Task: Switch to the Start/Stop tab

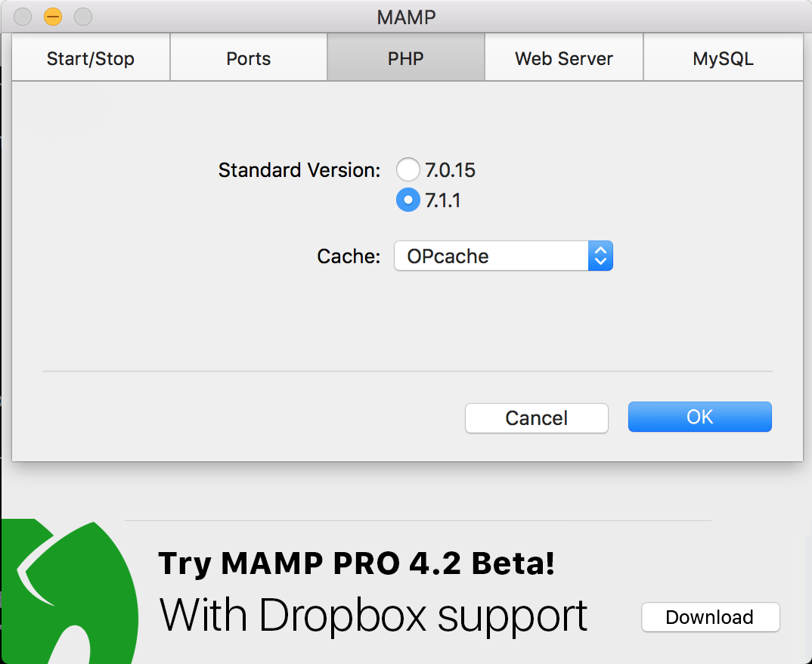Action: 91,57
